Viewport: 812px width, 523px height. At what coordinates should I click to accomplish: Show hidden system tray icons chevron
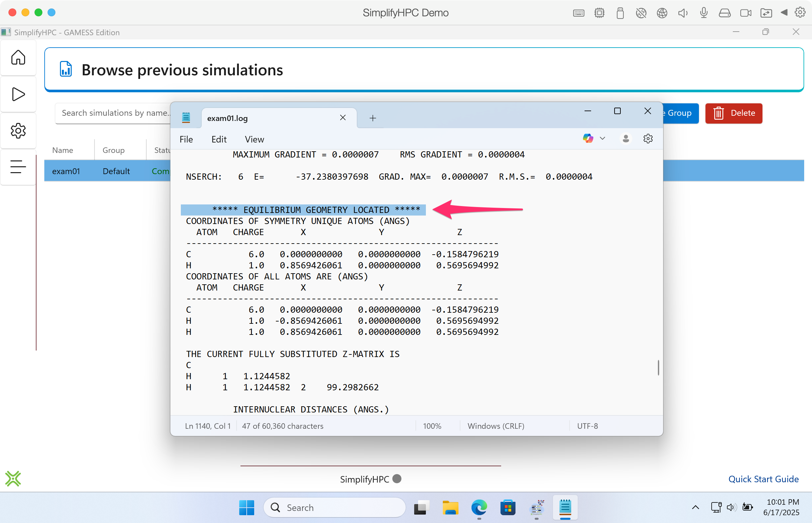[695, 507]
